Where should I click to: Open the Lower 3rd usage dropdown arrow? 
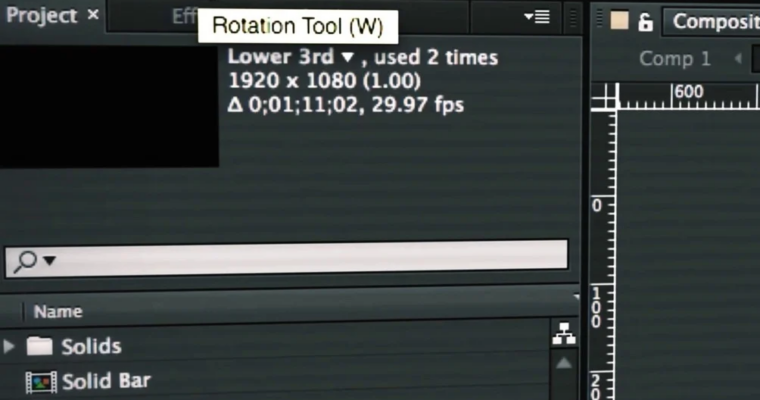point(347,58)
